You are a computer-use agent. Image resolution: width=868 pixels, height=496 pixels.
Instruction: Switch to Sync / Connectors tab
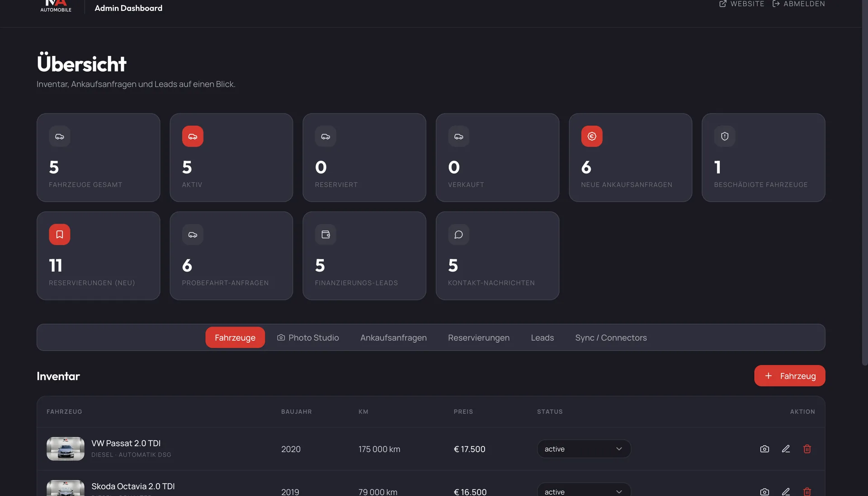611,337
